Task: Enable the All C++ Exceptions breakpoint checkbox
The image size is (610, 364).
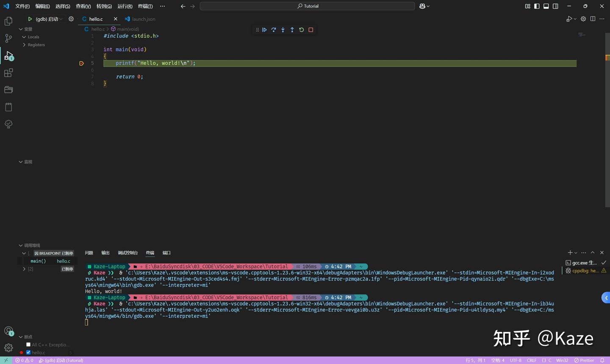Action: 28,345
